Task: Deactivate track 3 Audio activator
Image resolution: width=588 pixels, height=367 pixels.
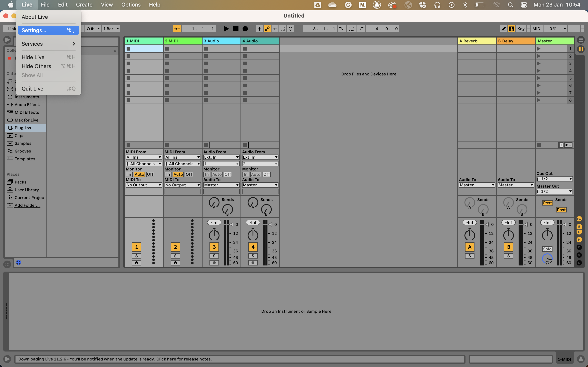Action: [x=214, y=247]
